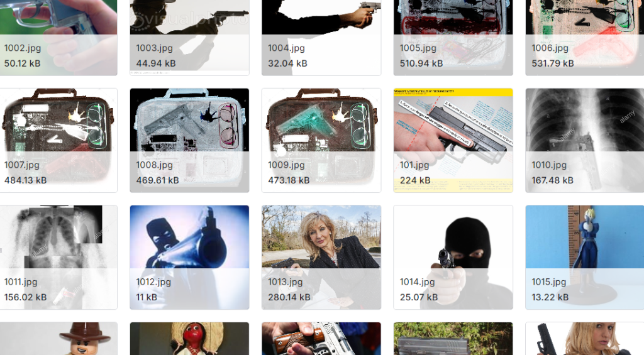Click the 101.jpg safety poster thumbnail
This screenshot has height=355, width=644.
(453, 140)
